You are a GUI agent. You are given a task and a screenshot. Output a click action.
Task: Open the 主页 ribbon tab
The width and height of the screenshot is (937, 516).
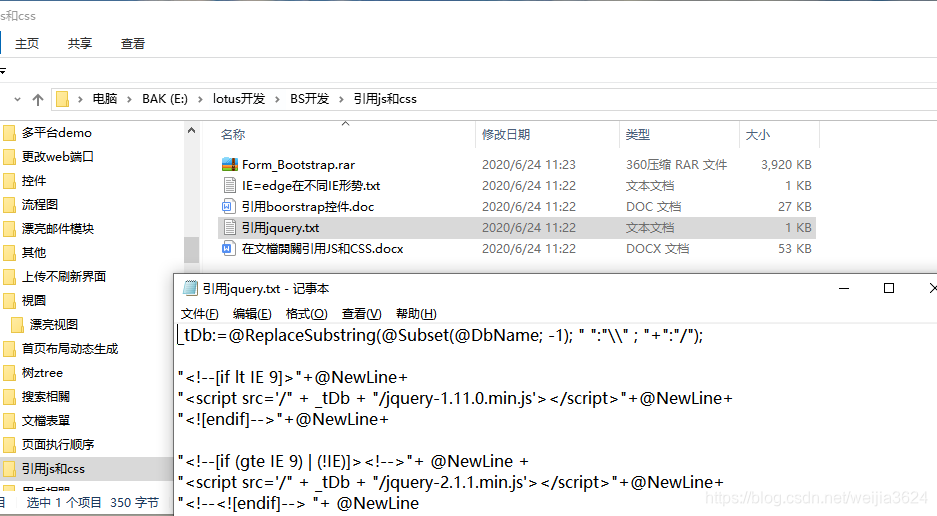point(27,44)
